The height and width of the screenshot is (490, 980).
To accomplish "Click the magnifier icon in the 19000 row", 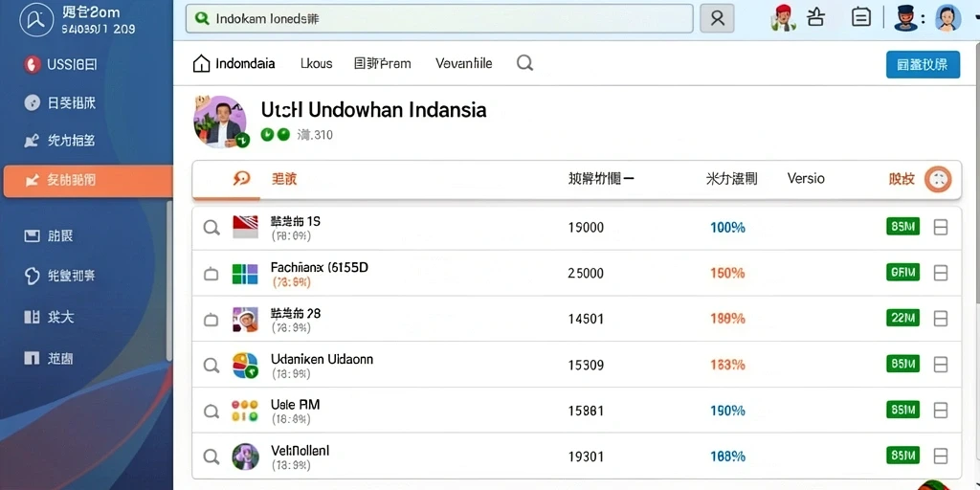I will 212,228.
